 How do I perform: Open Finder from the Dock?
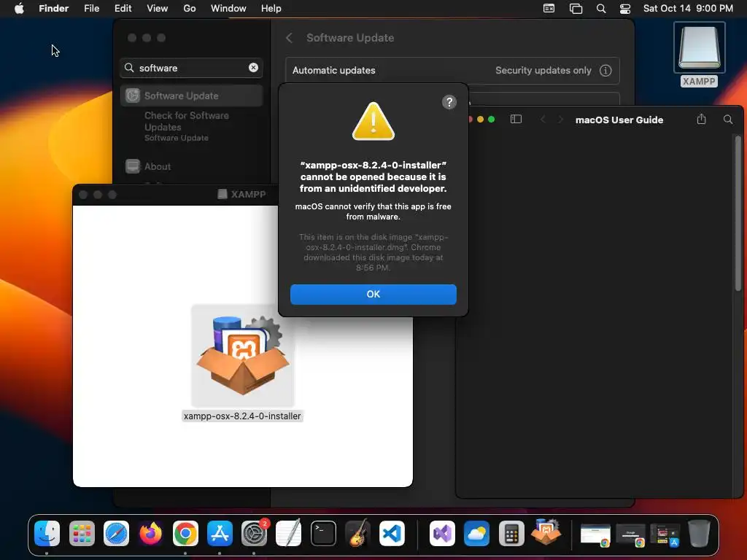[x=47, y=533]
